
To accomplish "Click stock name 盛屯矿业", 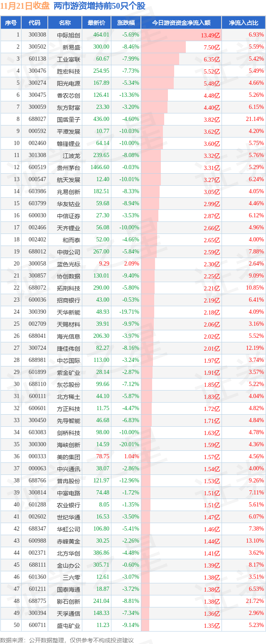I will coord(69,626).
